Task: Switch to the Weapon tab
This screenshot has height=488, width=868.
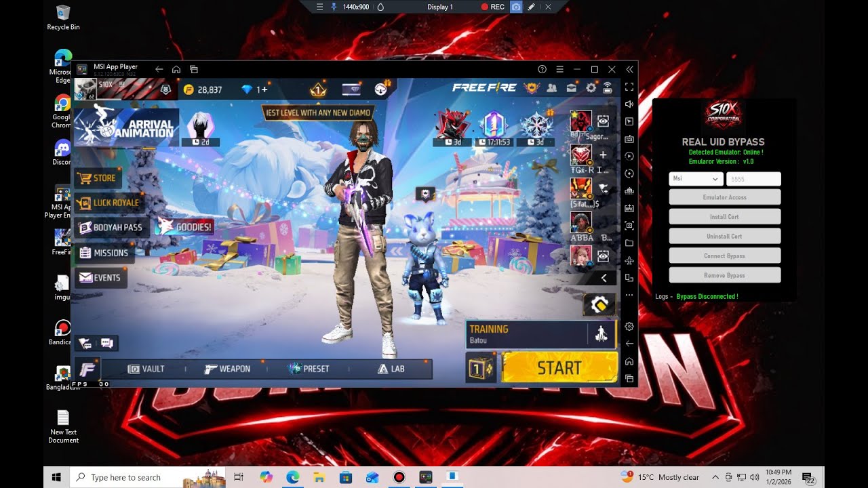Action: [x=227, y=369]
